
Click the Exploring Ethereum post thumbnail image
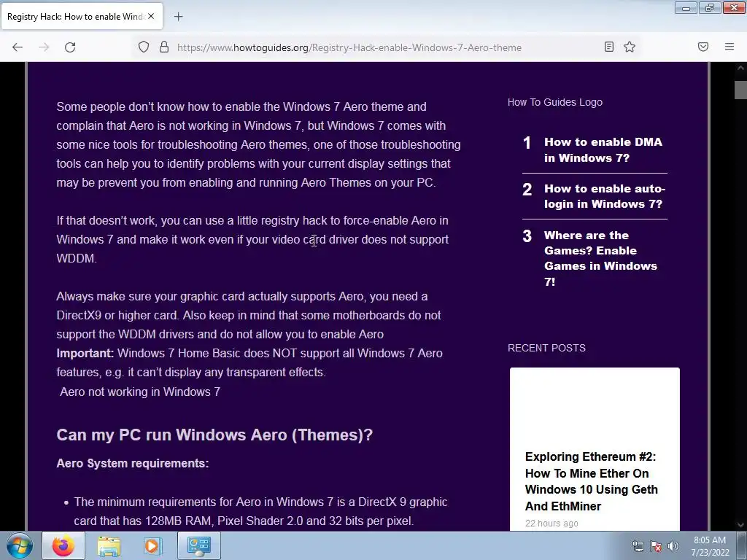[595, 405]
